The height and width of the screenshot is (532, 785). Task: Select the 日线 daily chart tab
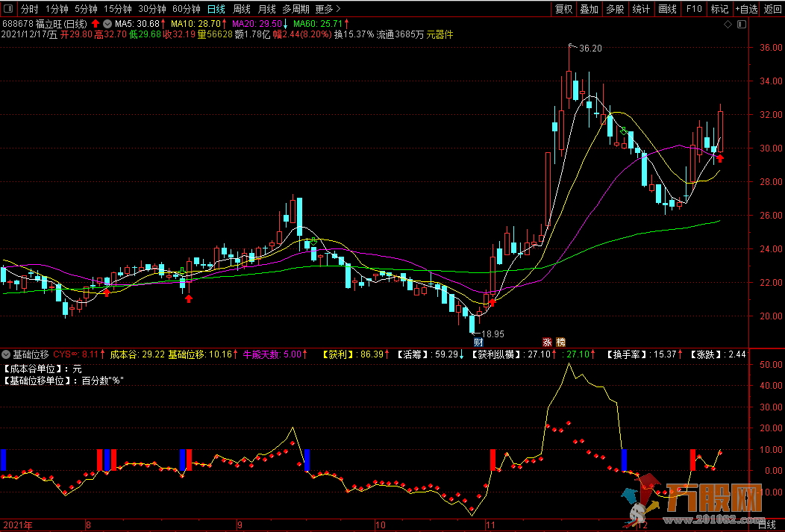(x=216, y=9)
